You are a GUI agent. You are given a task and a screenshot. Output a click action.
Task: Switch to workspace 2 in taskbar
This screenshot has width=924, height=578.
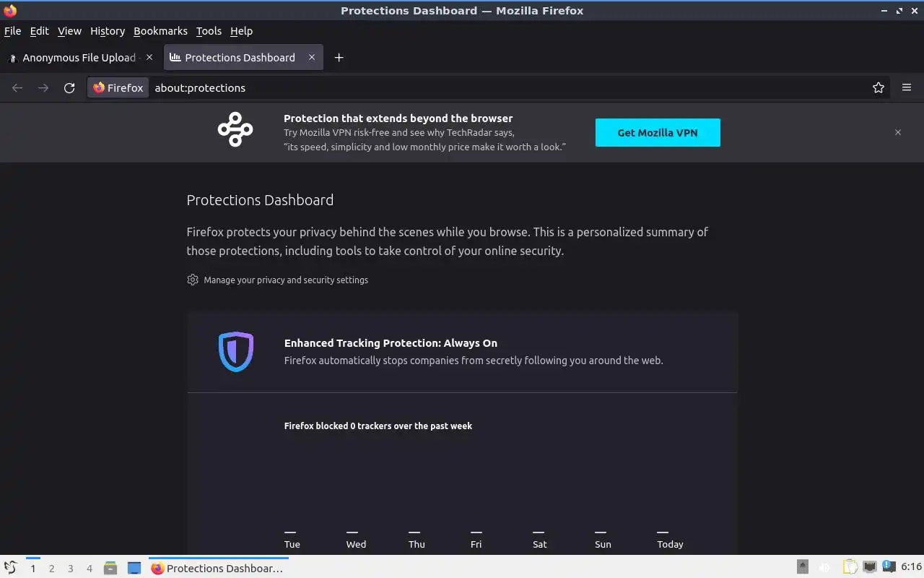(x=51, y=569)
